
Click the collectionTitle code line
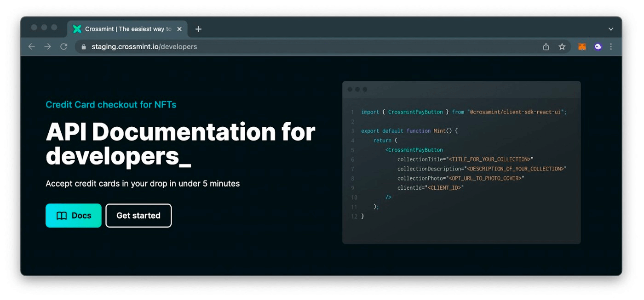click(465, 159)
